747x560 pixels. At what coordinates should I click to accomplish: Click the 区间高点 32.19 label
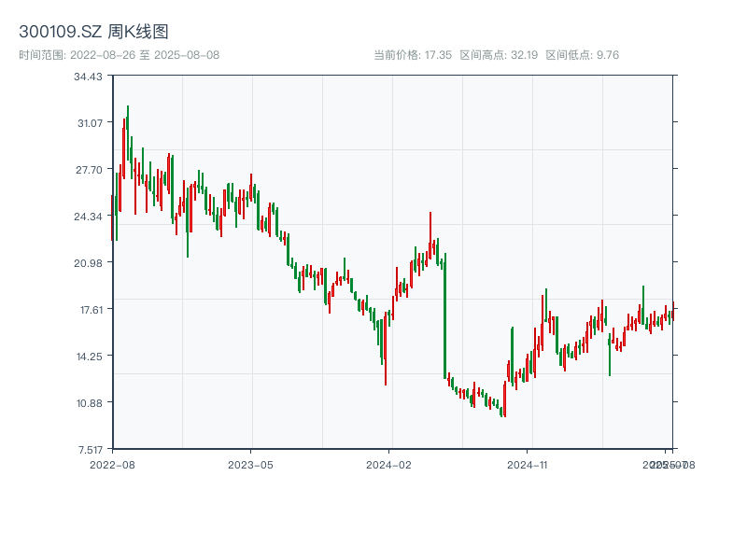tap(499, 55)
